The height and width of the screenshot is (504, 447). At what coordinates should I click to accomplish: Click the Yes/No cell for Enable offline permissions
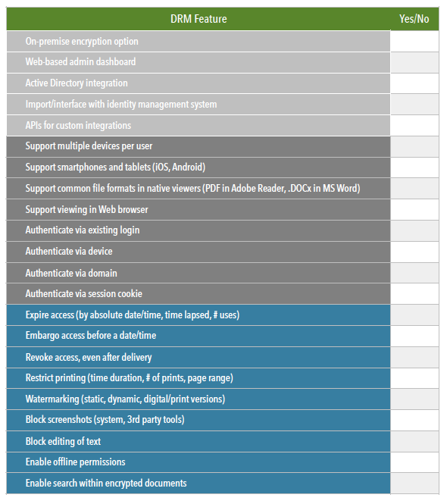pos(414,462)
